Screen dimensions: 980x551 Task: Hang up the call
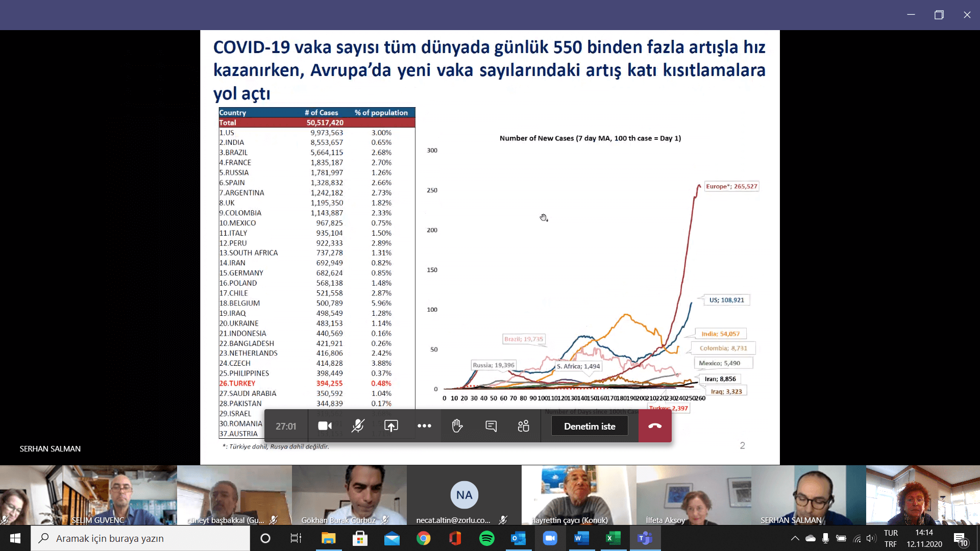coord(655,426)
